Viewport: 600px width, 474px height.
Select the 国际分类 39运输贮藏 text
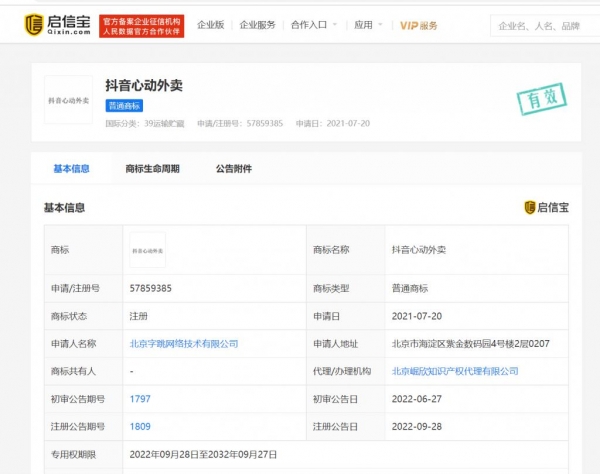145,124
